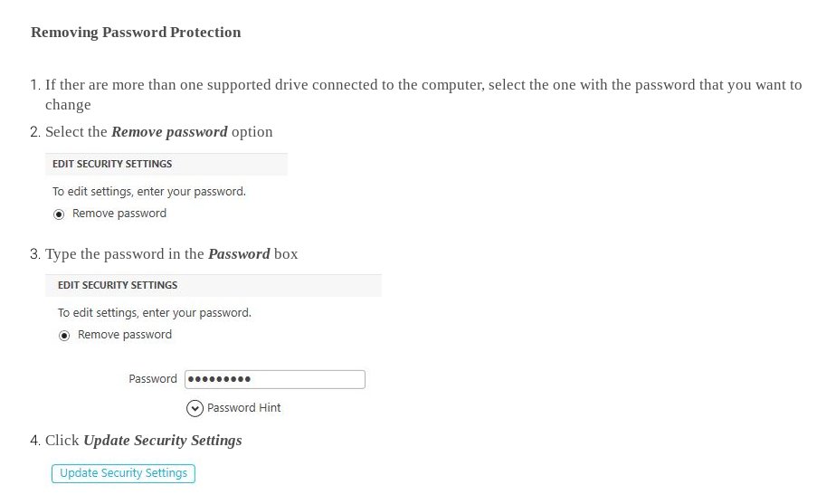The image size is (817, 504).
Task: Click second 'To edit settings, enter your password' text
Action: point(155,313)
